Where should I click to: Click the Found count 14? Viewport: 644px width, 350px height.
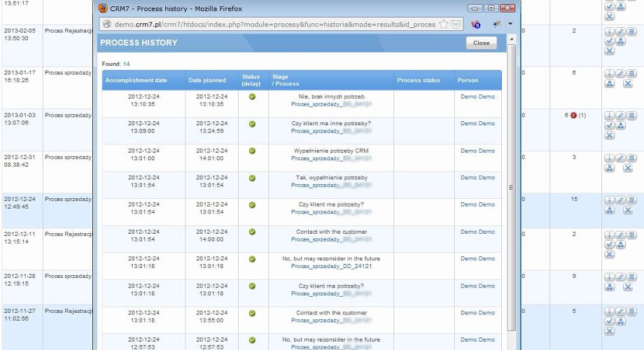click(126, 64)
